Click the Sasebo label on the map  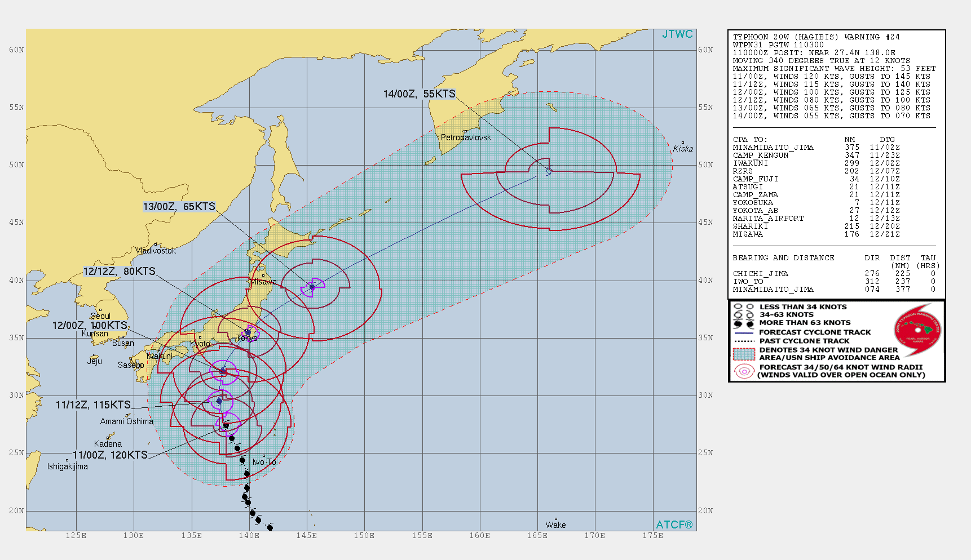click(131, 365)
